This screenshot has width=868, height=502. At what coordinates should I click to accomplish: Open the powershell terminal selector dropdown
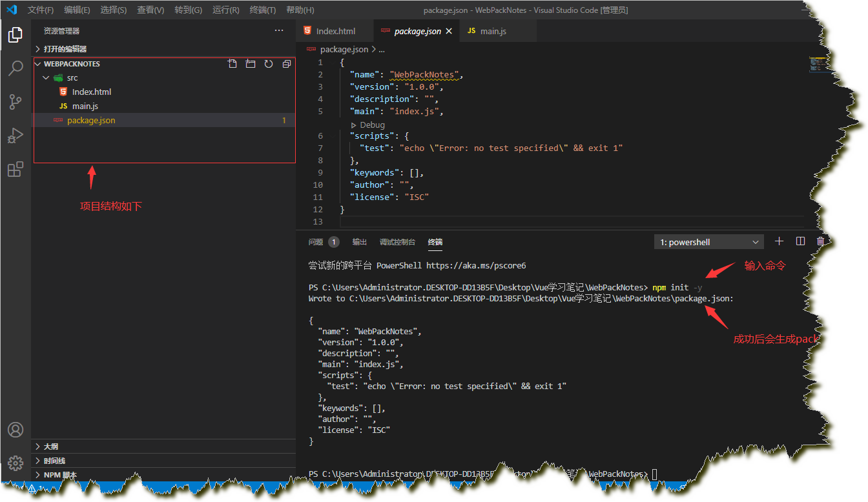click(x=708, y=242)
